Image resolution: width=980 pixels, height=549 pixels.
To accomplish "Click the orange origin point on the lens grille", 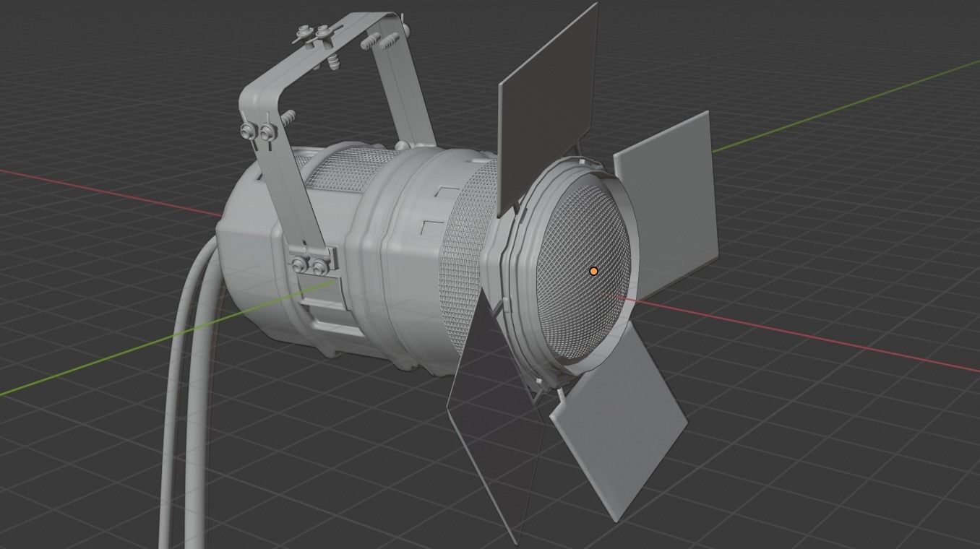I will [x=594, y=272].
